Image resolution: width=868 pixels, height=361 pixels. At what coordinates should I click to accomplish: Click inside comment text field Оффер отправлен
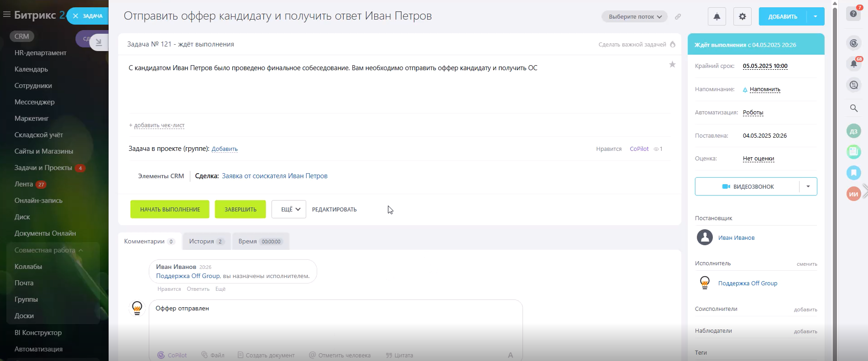tap(335, 324)
